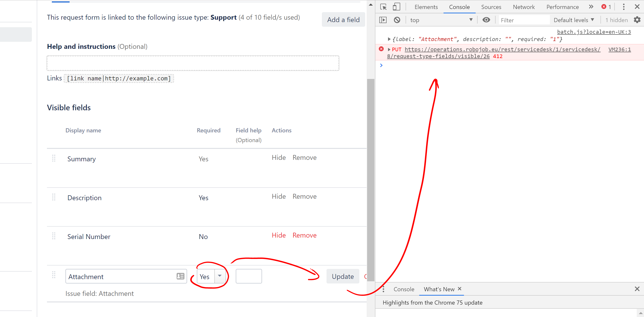The height and width of the screenshot is (317, 644).
Task: Clear the console with the ban icon
Action: click(397, 20)
